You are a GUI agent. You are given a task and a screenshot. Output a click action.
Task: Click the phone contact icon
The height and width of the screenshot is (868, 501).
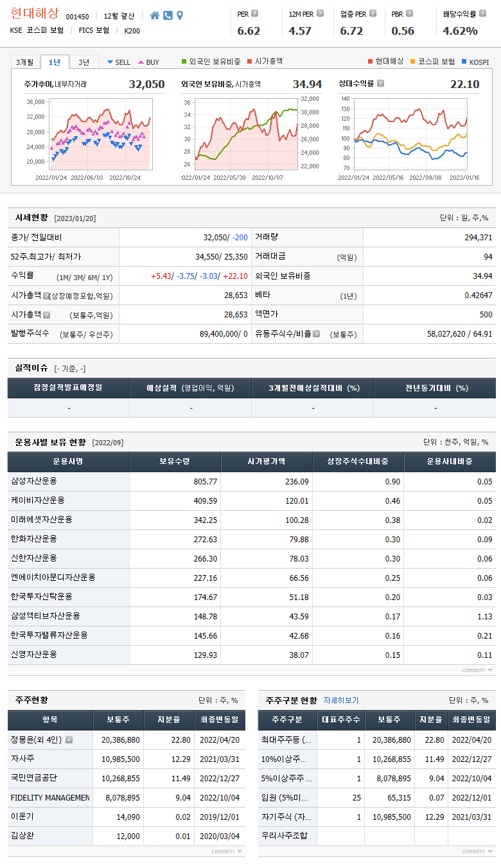(168, 15)
